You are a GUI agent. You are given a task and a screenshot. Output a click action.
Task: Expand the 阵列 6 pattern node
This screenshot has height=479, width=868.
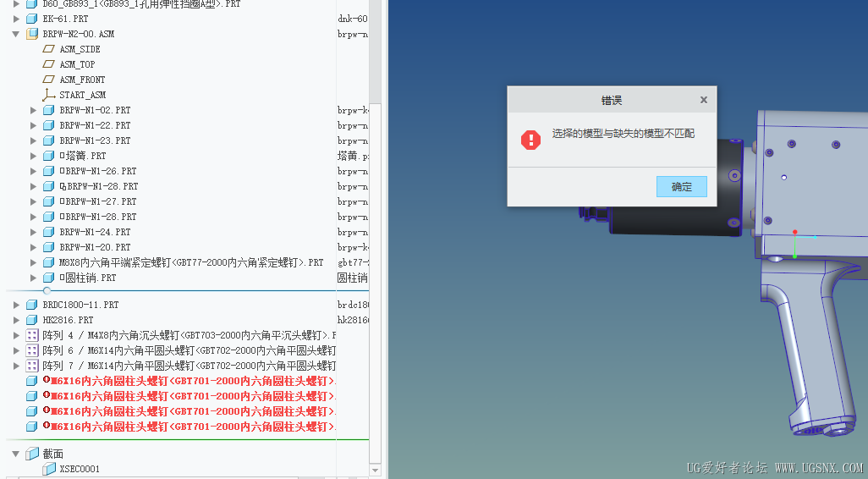point(16,350)
